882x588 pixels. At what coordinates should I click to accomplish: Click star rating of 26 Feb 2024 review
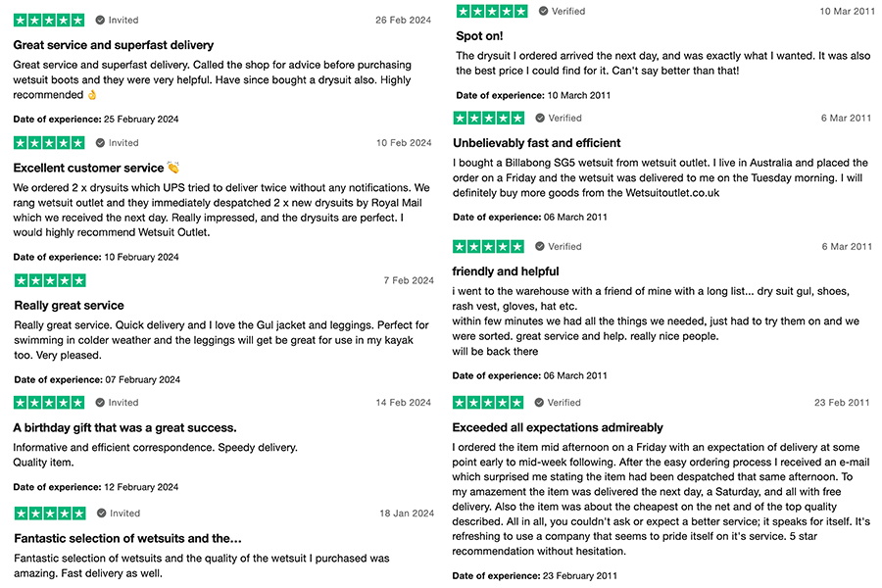point(49,21)
